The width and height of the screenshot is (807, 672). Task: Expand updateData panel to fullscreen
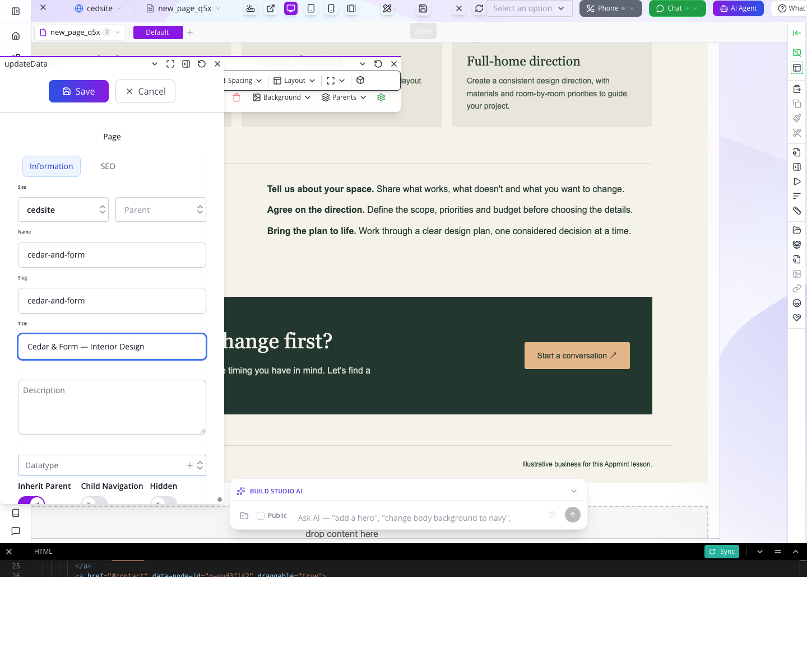pos(170,64)
